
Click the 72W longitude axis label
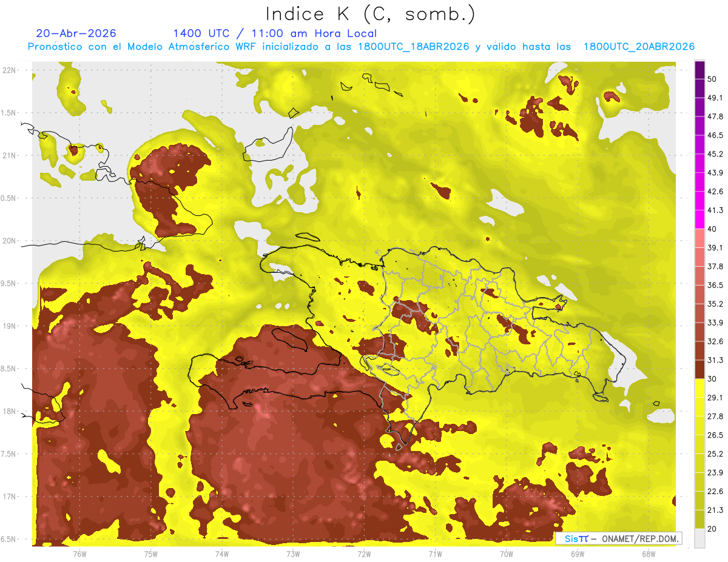click(x=364, y=554)
